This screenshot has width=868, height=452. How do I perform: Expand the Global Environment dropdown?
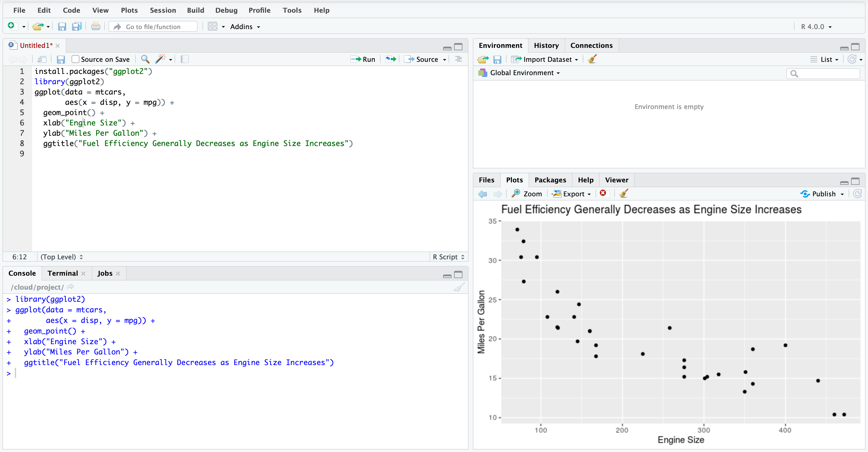[523, 72]
